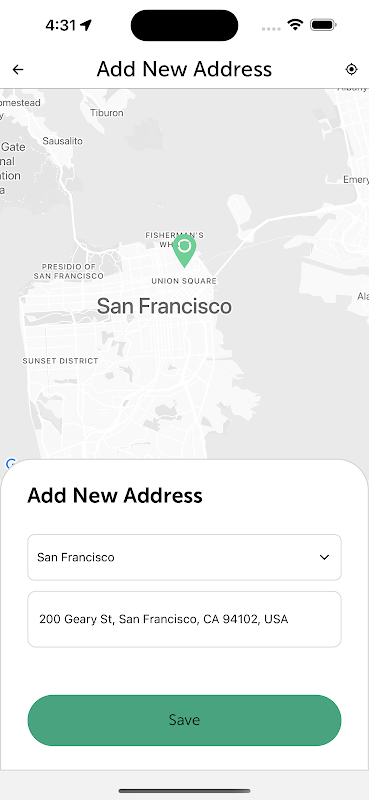This screenshot has width=369, height=800.
Task: Tap the home indicator bar
Action: (x=184, y=791)
